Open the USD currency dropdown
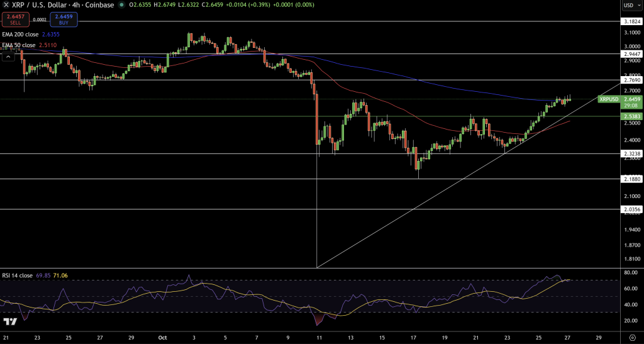The image size is (644, 344). point(630,6)
